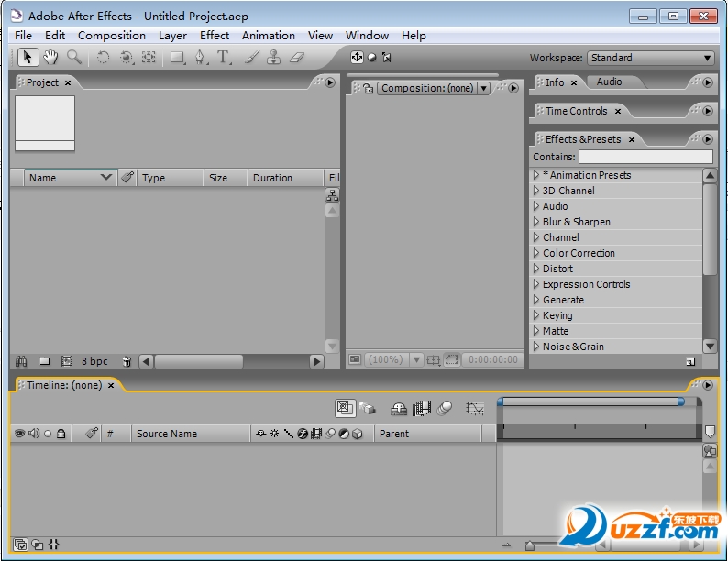Open the Composition (none) dropdown
This screenshot has height=561, width=728.
coord(484,88)
